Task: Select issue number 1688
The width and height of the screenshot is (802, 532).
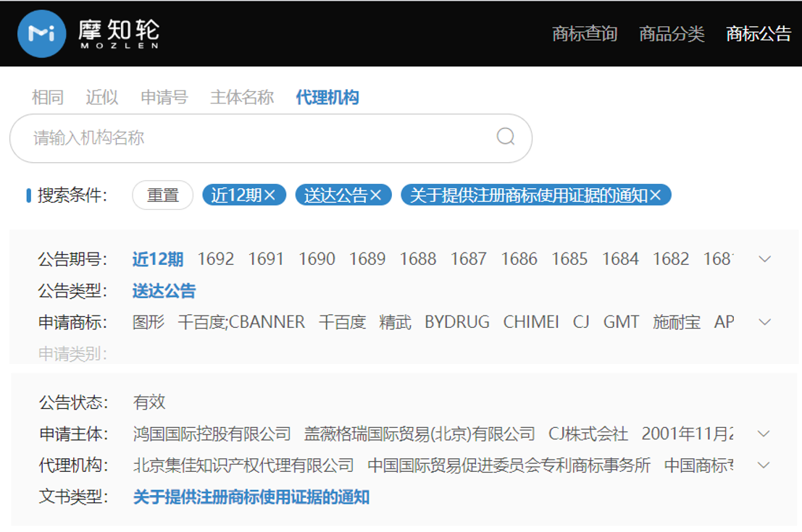Action: pos(418,259)
